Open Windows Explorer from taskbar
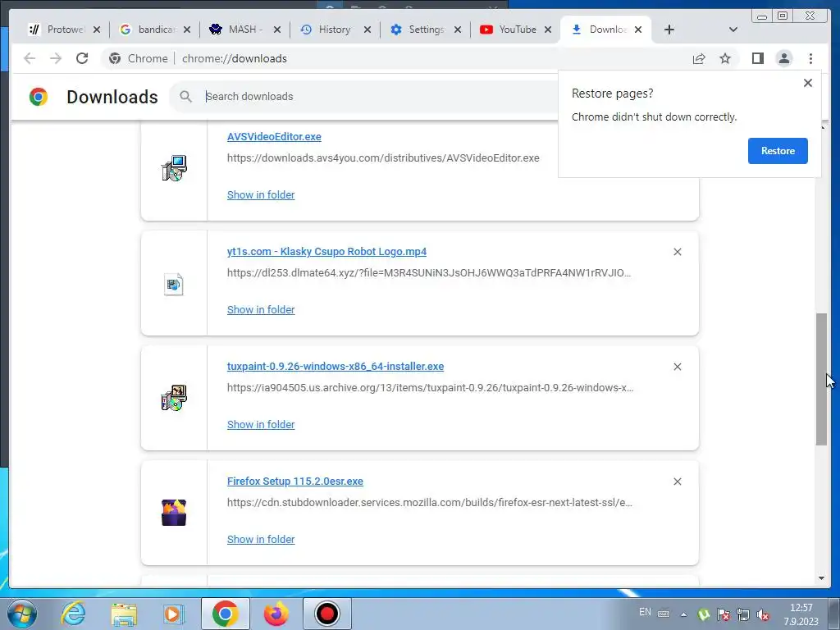Screen dimensions: 840x630 124,614
